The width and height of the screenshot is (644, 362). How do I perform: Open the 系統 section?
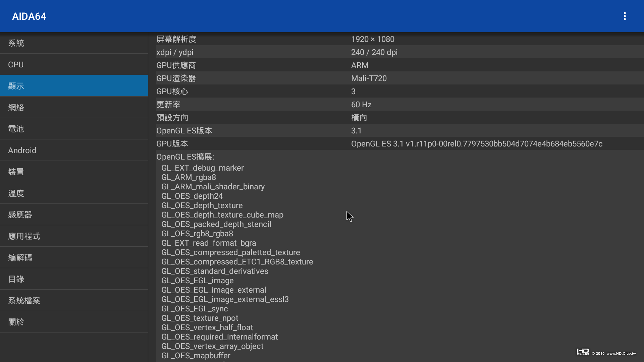tap(74, 43)
